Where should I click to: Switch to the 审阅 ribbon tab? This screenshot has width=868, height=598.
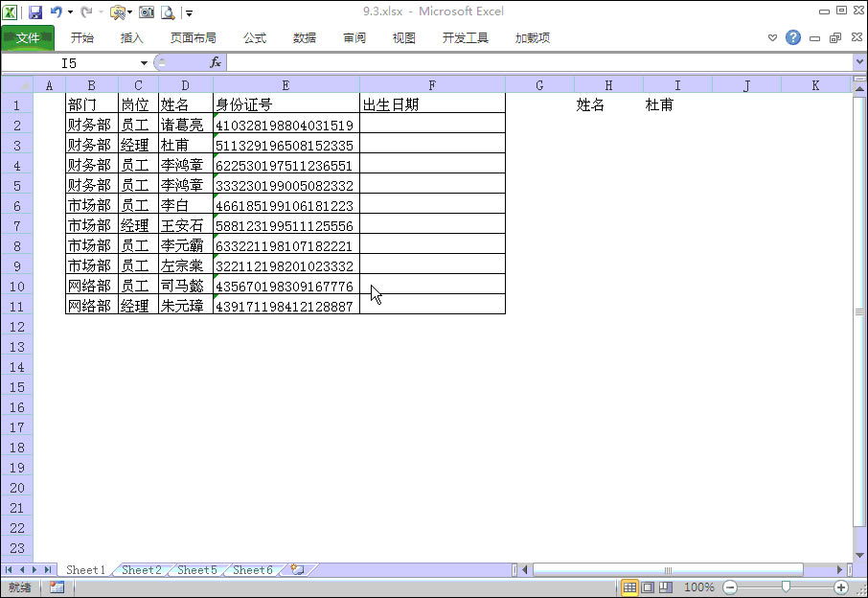354,37
